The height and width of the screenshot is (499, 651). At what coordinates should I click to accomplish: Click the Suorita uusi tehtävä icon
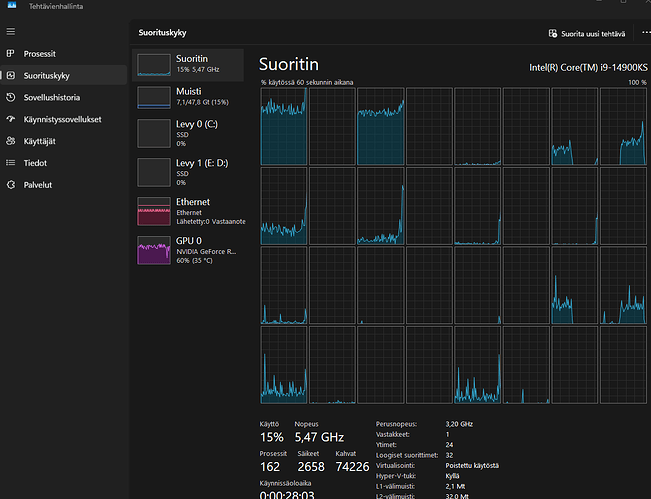point(553,34)
